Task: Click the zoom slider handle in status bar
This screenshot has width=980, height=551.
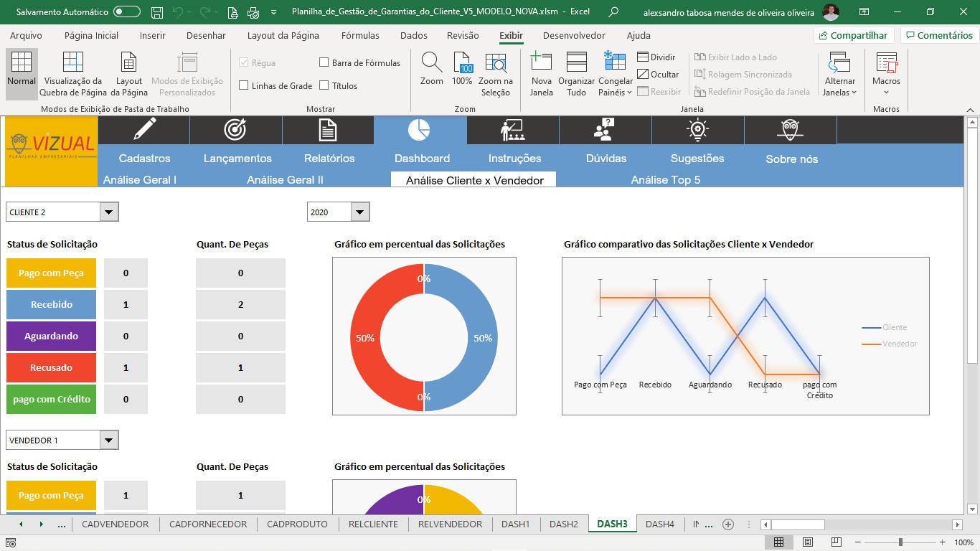Action: point(900,542)
